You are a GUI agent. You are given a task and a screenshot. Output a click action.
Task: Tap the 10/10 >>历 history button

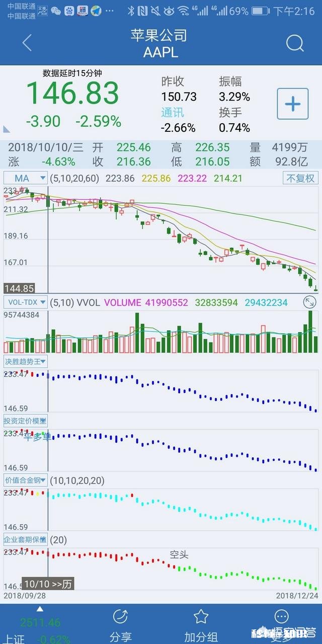click(48, 584)
